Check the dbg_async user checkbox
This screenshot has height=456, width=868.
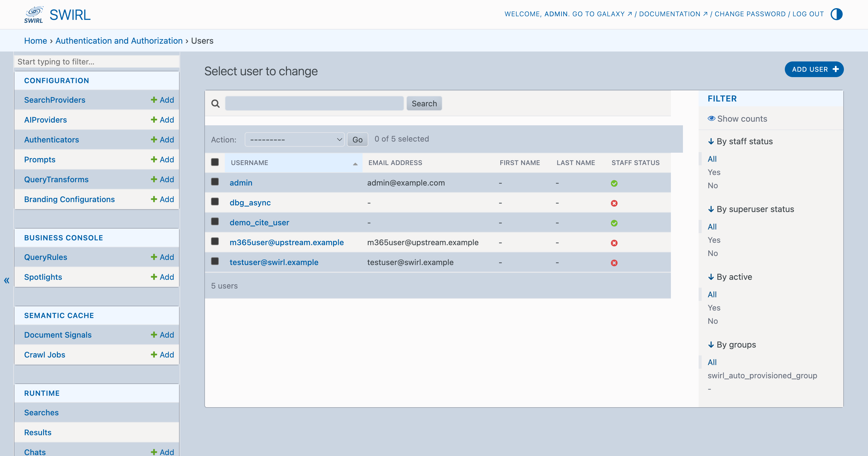215,202
